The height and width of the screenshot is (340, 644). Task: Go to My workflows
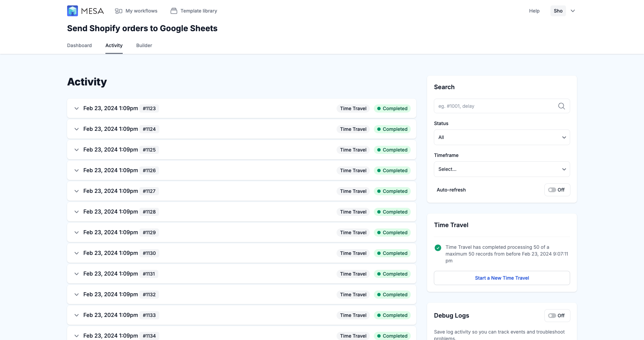[136, 11]
